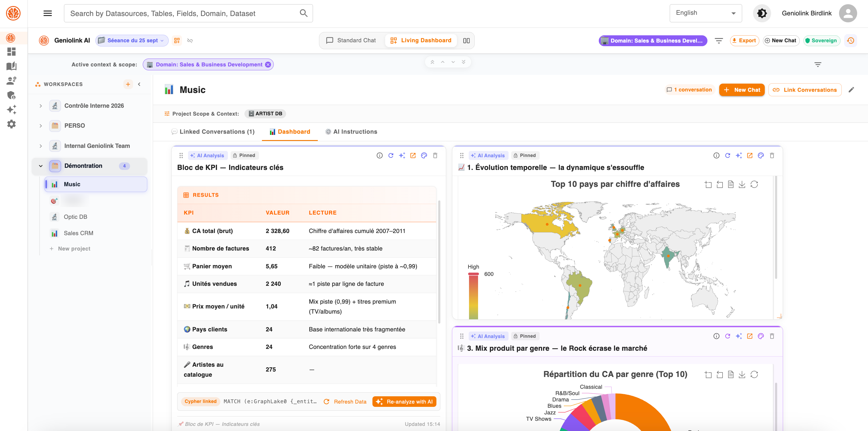Click New project in sidebar
868x431 pixels.
pos(70,249)
